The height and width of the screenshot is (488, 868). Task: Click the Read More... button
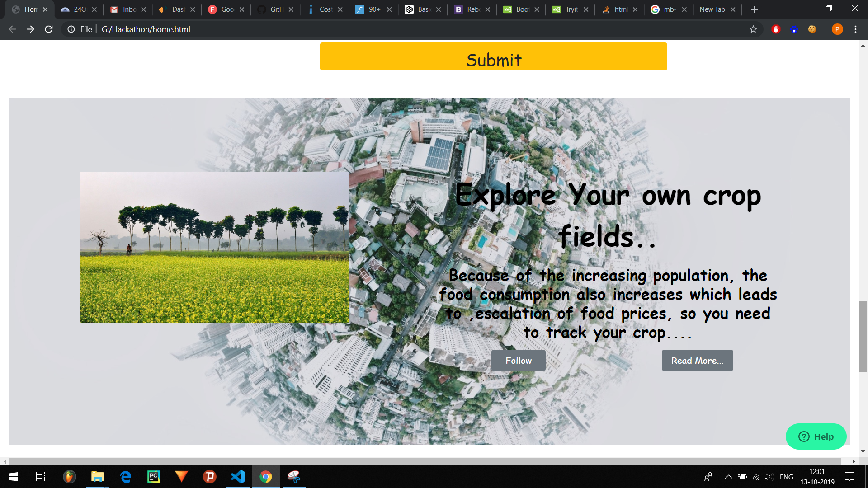point(697,361)
